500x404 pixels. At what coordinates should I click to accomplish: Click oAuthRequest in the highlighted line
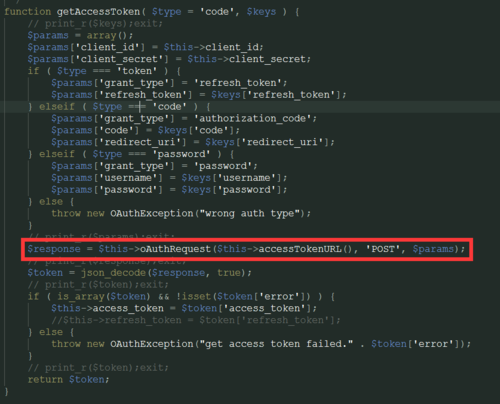click(x=175, y=249)
